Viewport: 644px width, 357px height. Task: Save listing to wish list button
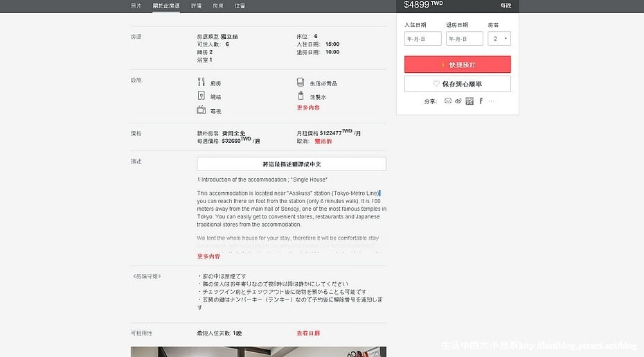pyautogui.click(x=458, y=84)
